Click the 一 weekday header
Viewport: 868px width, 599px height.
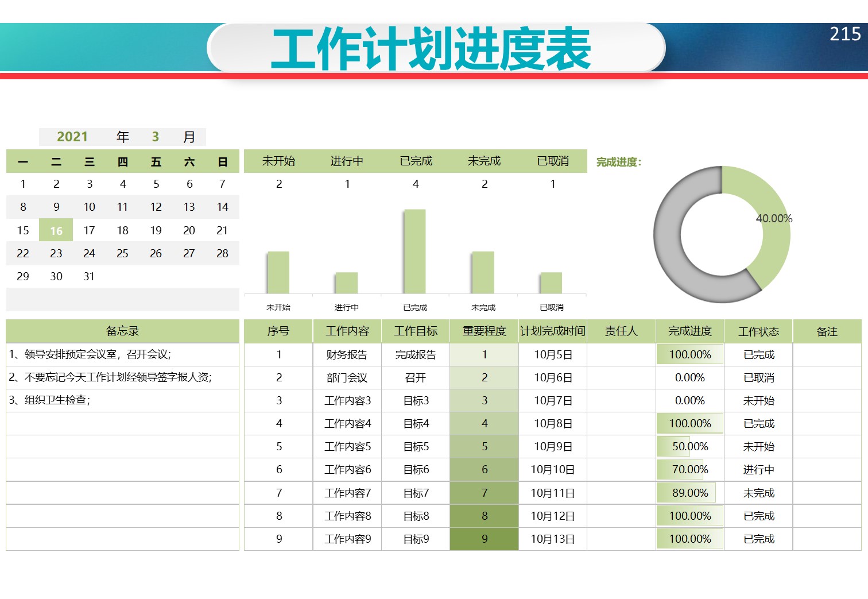pos(23,162)
